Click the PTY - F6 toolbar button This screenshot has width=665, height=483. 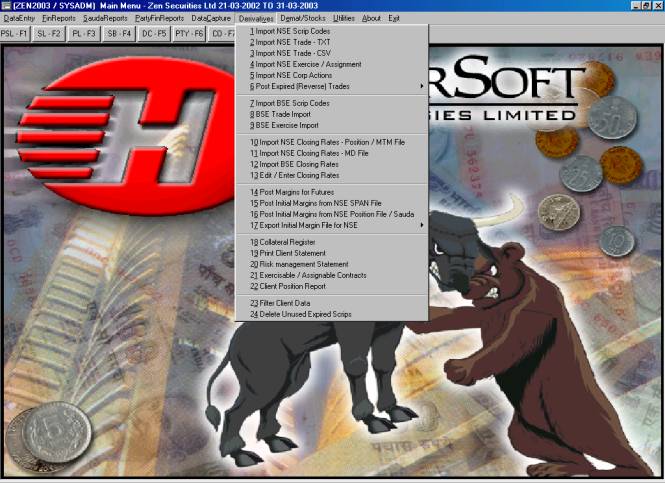(x=188, y=33)
